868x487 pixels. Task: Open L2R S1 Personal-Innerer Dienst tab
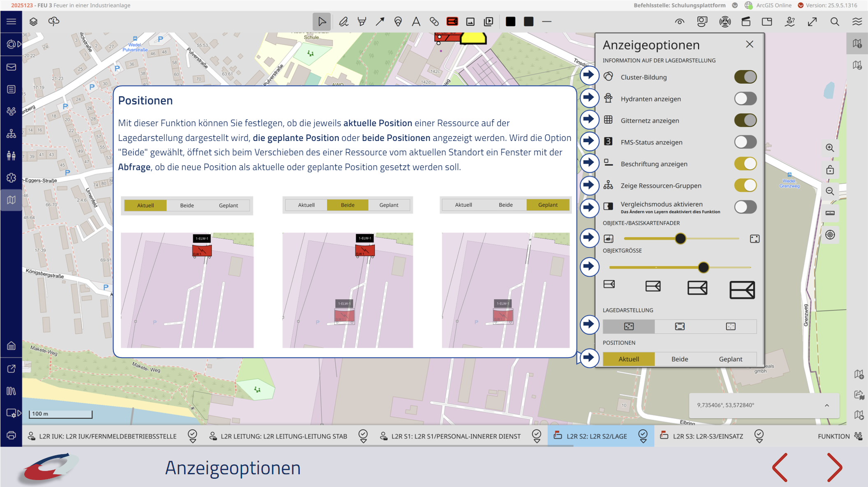[455, 436]
